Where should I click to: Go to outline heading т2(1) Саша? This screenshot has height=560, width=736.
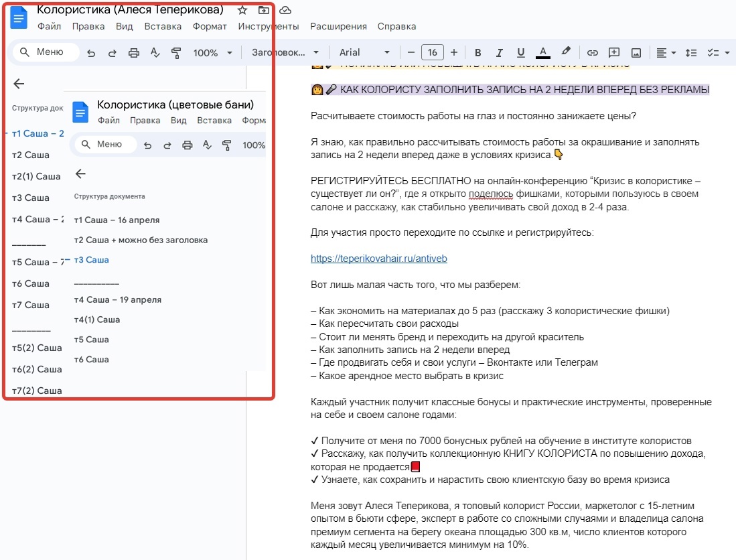(x=36, y=176)
